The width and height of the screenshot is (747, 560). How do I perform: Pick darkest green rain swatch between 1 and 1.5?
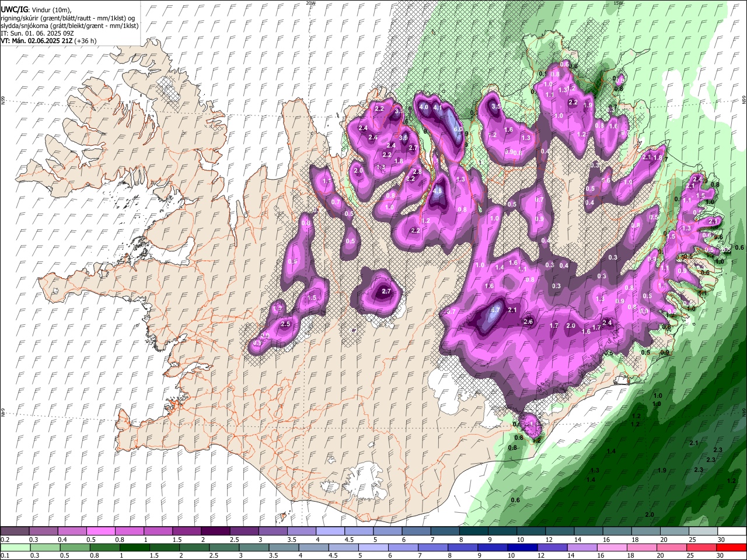(x=135, y=547)
